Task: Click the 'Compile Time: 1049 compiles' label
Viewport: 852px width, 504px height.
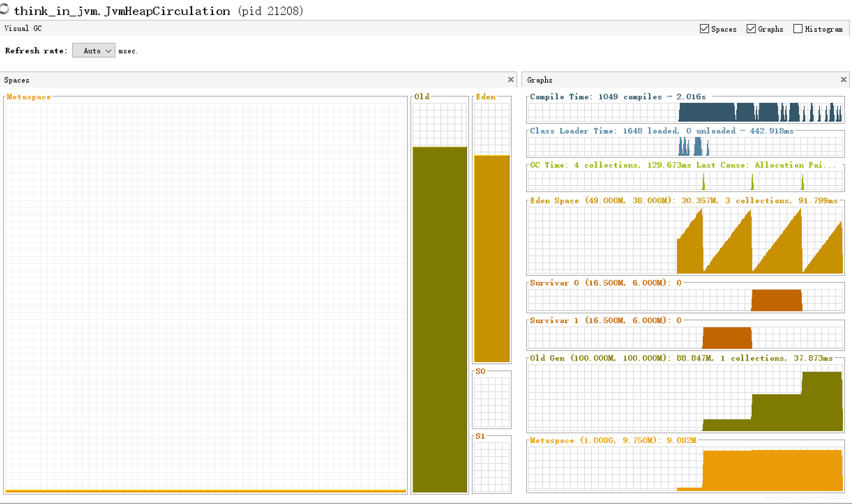Action: (596, 97)
